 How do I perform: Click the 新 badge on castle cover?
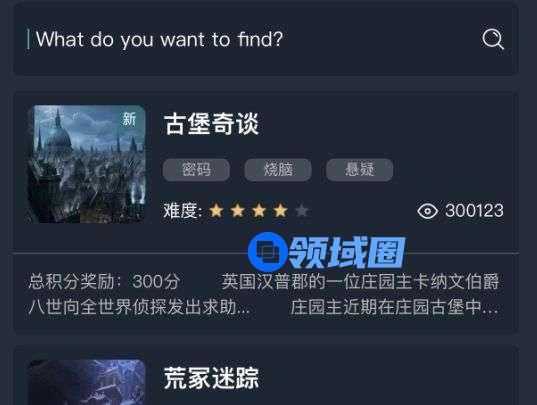coord(129,119)
